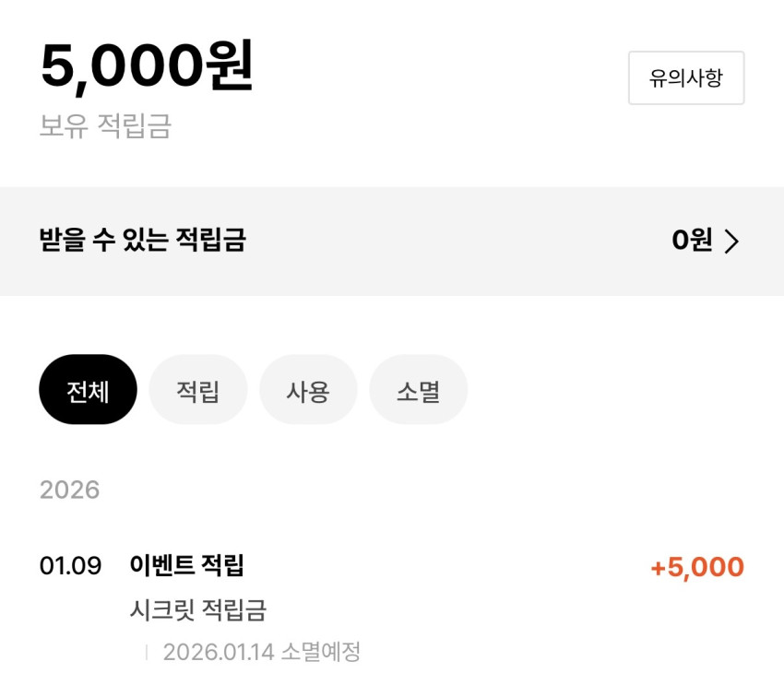Open the 유의사항 notice button
The image size is (784, 697).
coord(685,78)
